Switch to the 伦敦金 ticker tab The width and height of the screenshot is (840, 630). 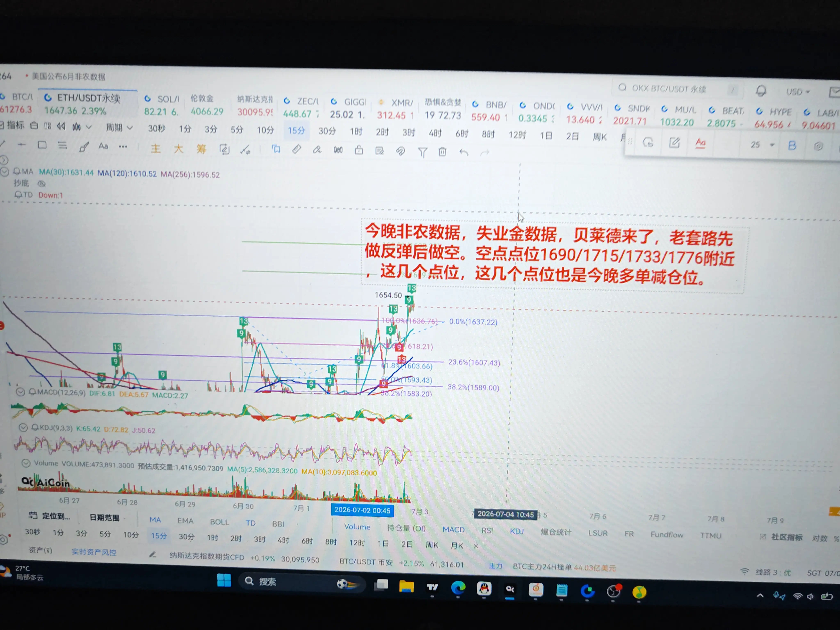[207, 105]
